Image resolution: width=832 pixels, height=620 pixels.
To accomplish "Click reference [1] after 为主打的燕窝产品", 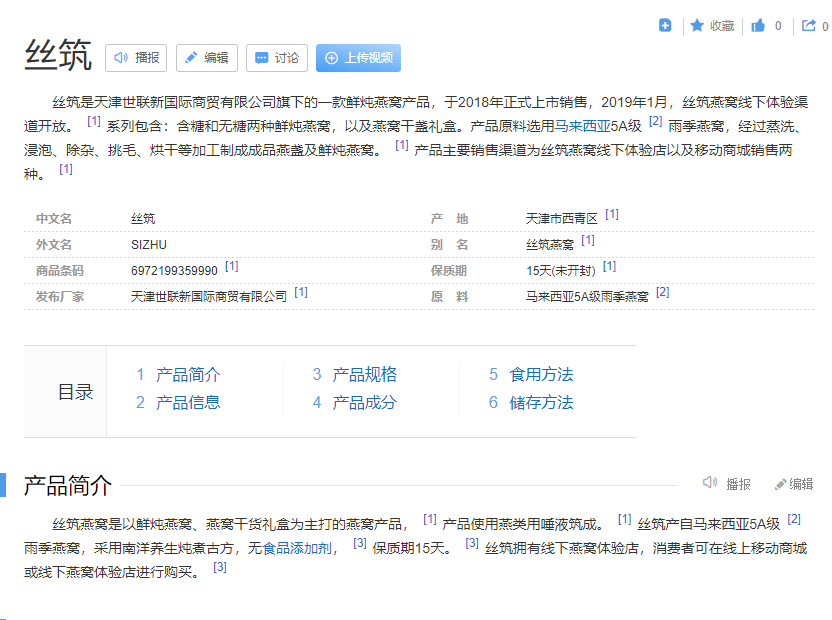I will point(429,519).
